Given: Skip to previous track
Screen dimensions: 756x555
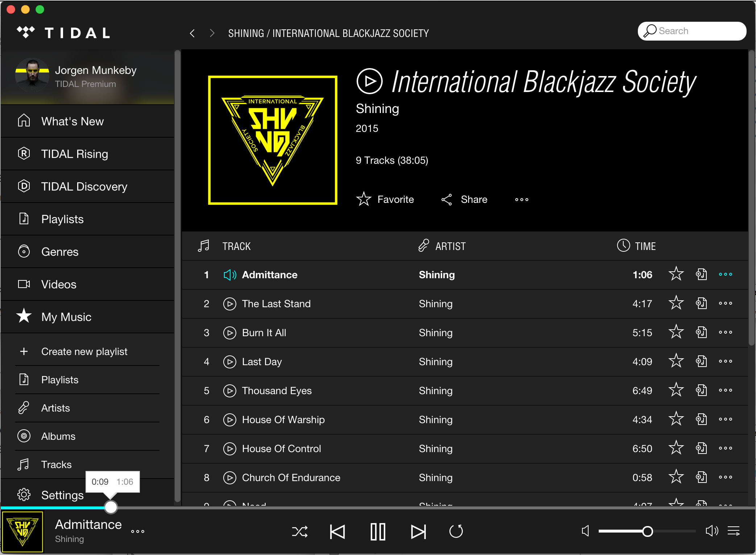Looking at the screenshot, I should [x=337, y=531].
